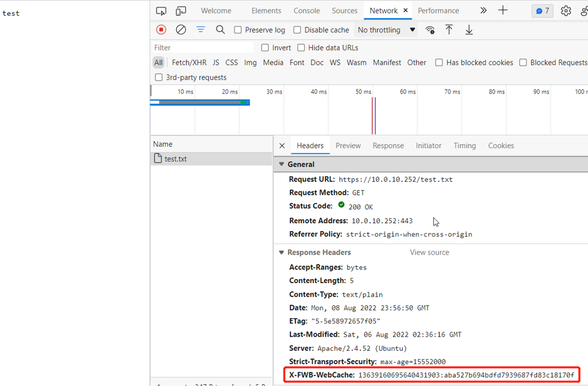Stop recording network log
Screen dimensions: 588x387
161,30
